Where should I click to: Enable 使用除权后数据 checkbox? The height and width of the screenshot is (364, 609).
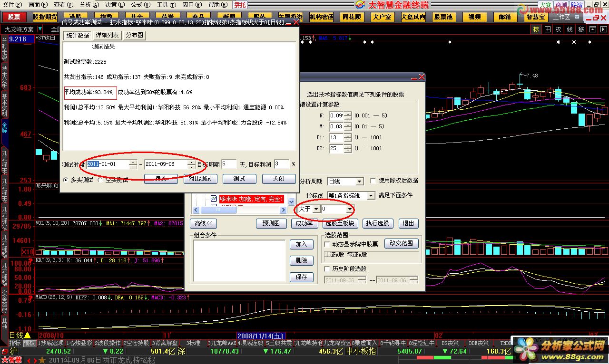(373, 181)
